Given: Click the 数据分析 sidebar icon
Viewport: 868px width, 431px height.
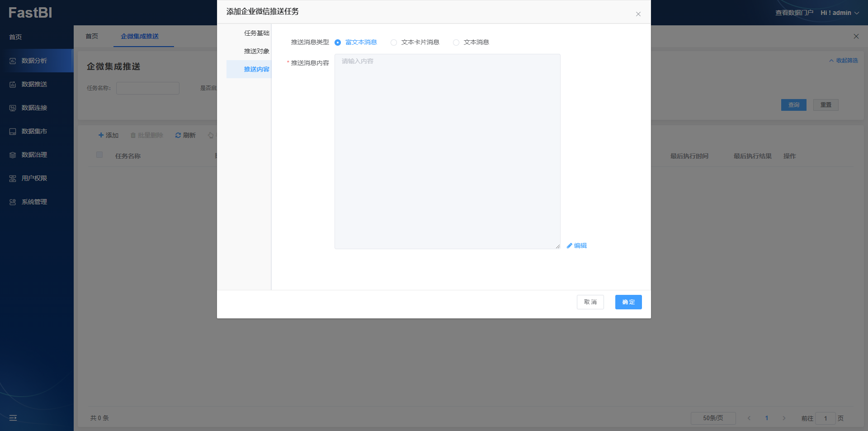Looking at the screenshot, I should pos(13,61).
